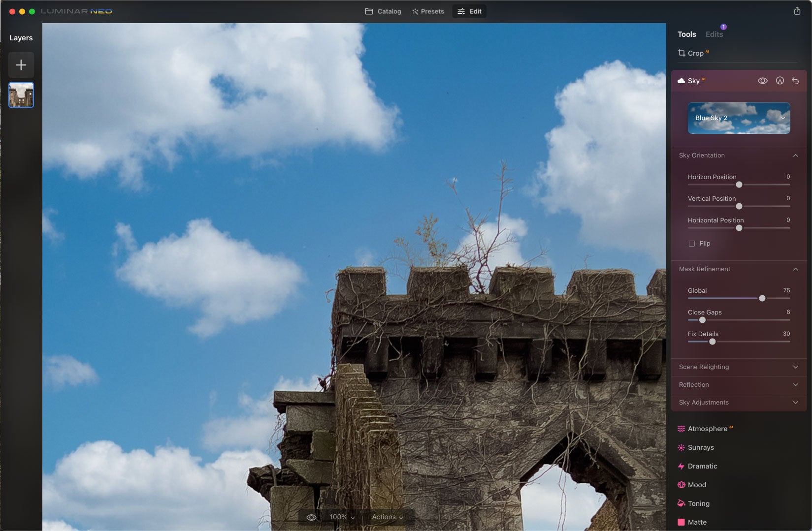Click the Layers panel heading
This screenshot has height=531, width=812.
(21, 38)
